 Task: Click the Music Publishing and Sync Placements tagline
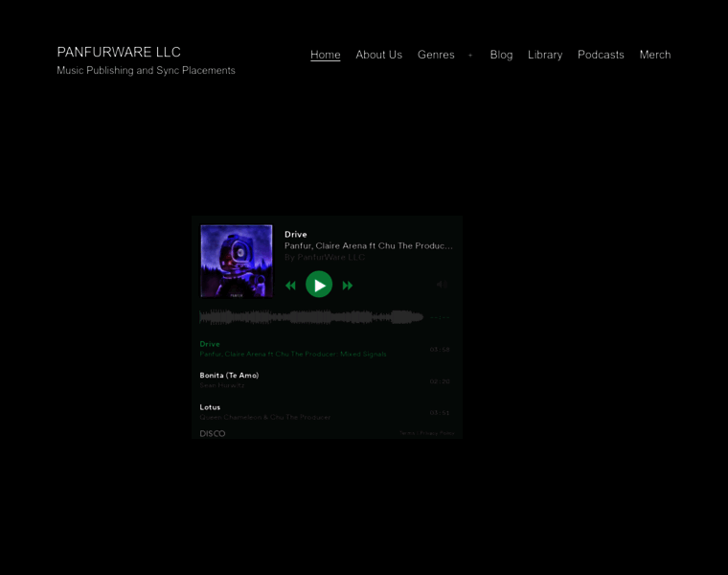[x=146, y=71]
